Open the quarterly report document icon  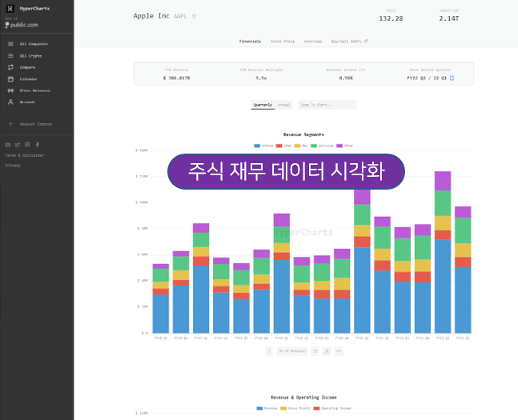[x=452, y=78]
